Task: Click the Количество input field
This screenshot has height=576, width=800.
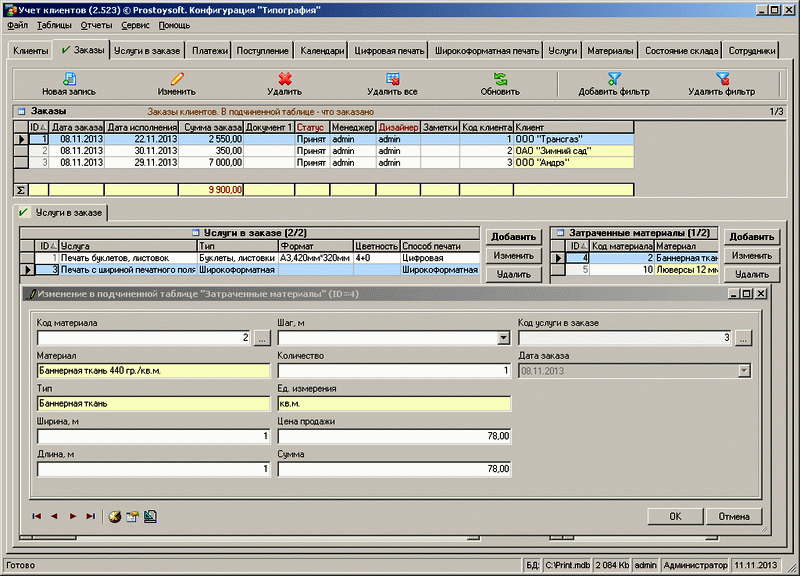Action: (x=392, y=371)
